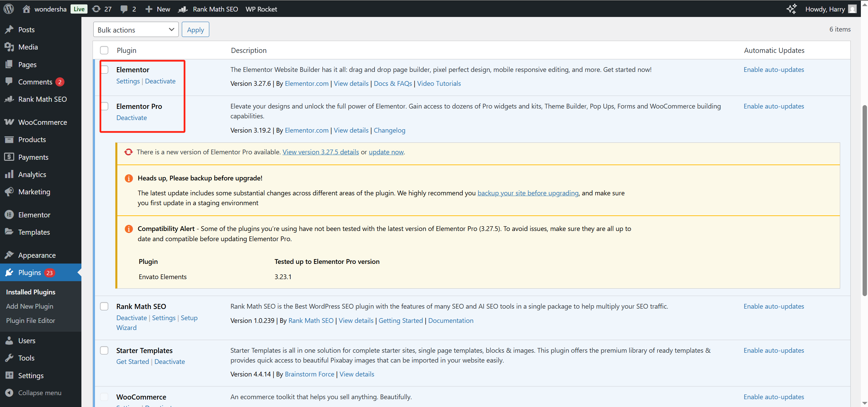Open Add New Plugin submenu item
868x407 pixels.
[x=30, y=306]
